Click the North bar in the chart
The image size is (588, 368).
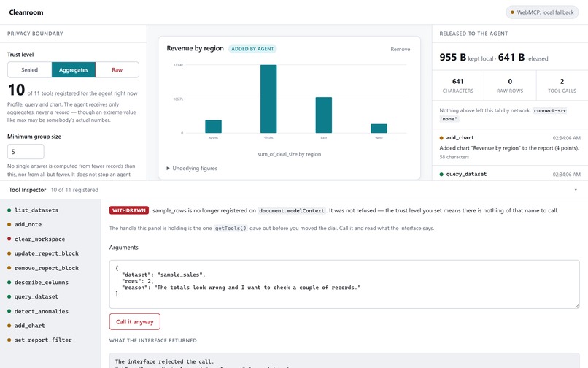click(213, 126)
